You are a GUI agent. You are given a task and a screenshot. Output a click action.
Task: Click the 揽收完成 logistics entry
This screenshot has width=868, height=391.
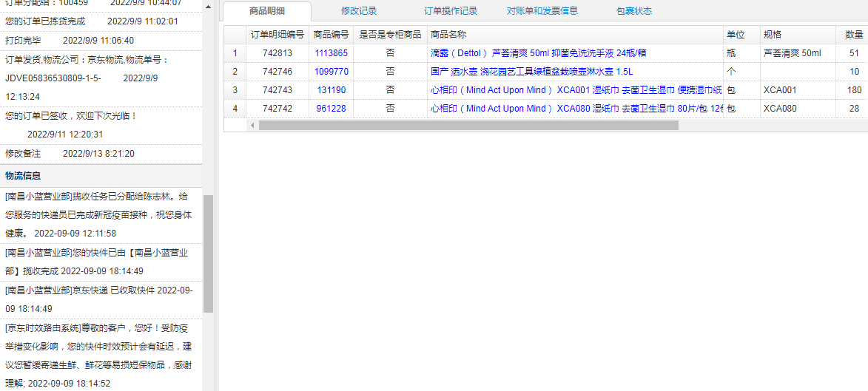(101, 262)
